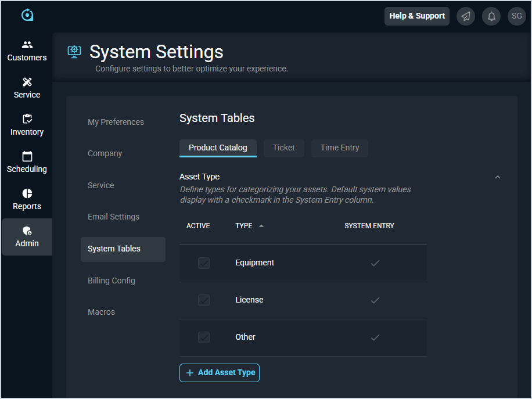Click the Add Asset Type button
The image size is (532, 399).
[x=220, y=373]
